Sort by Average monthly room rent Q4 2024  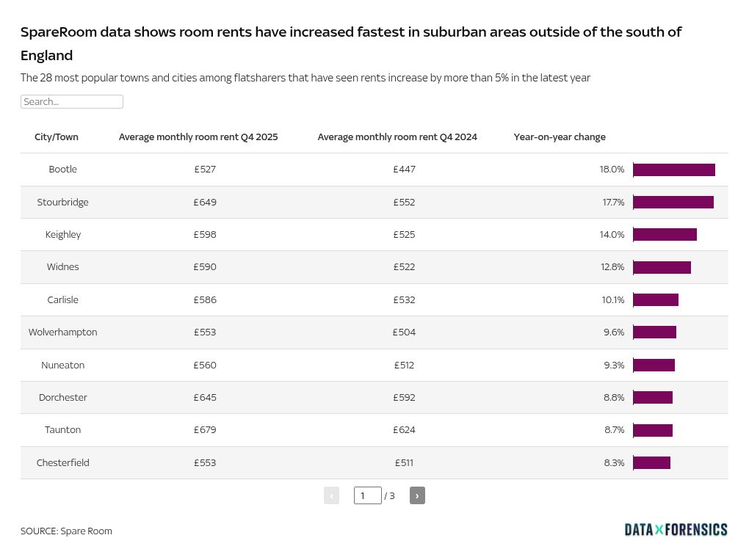tap(397, 137)
